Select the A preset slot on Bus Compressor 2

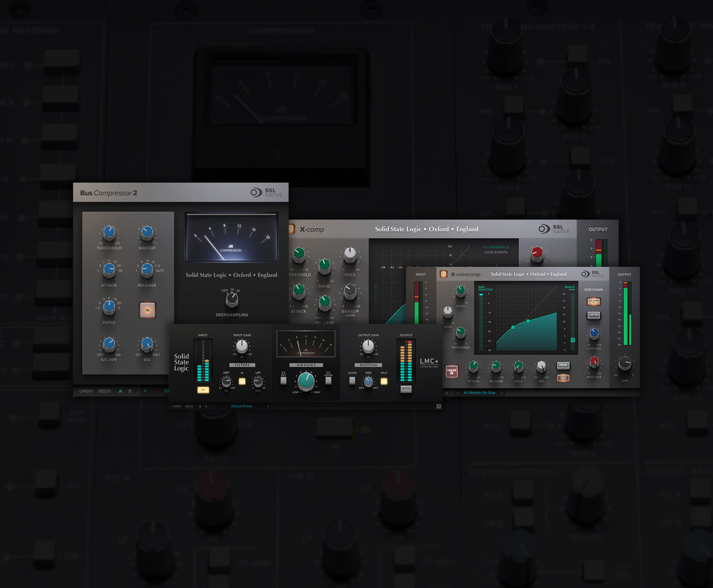[120, 391]
